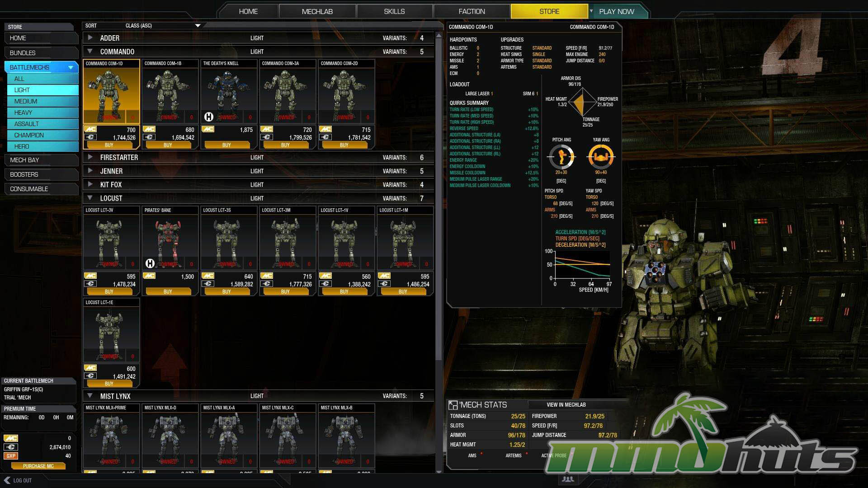This screenshot has width=868, height=488.
Task: Collapse the Locust variants row
Action: [90, 198]
